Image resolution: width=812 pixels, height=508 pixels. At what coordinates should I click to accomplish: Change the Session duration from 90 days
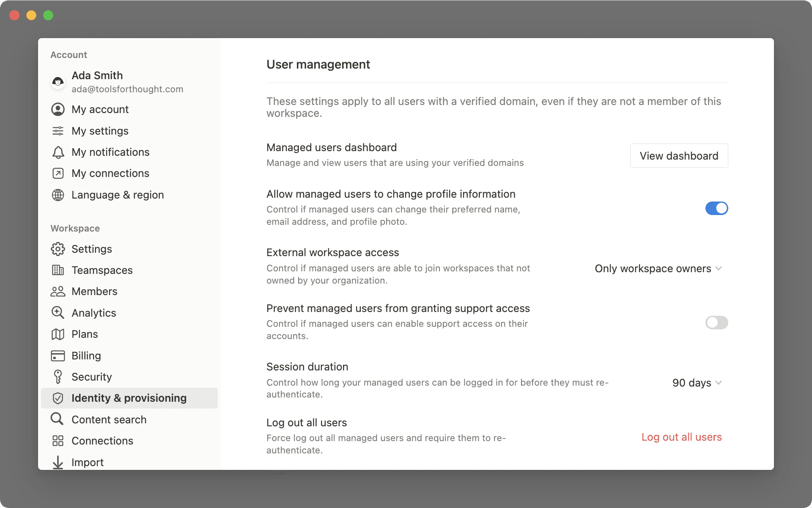click(697, 383)
